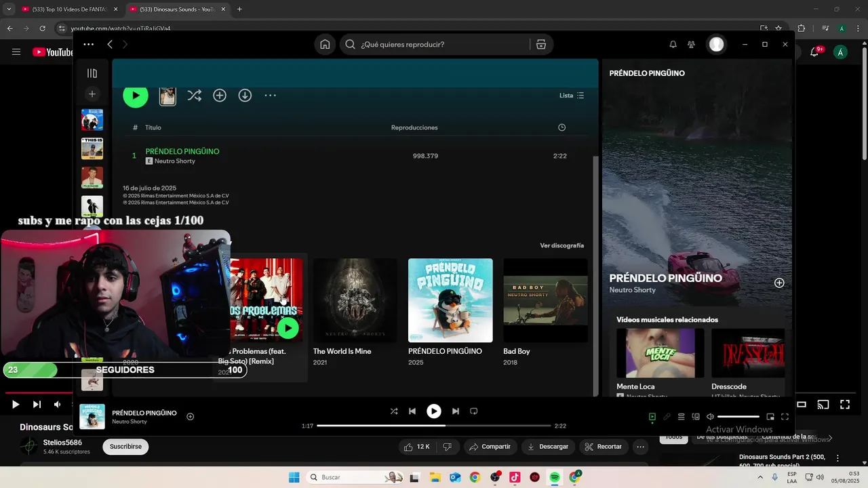This screenshot has width=868, height=488.
Task: Reload the YouTube page in Chrome
Action: point(43,28)
